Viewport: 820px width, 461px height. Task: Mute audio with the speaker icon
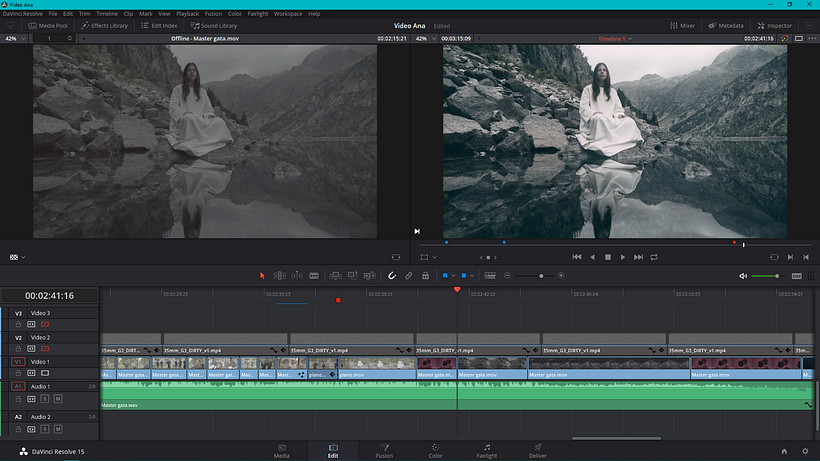743,276
